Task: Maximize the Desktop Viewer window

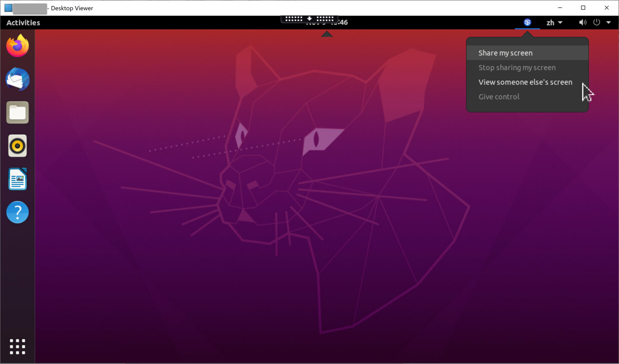Action: click(583, 8)
